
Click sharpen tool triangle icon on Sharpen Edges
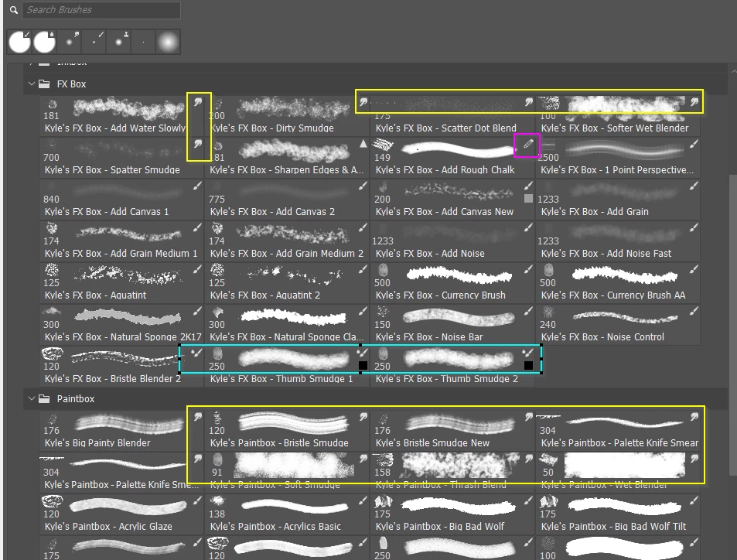click(363, 143)
